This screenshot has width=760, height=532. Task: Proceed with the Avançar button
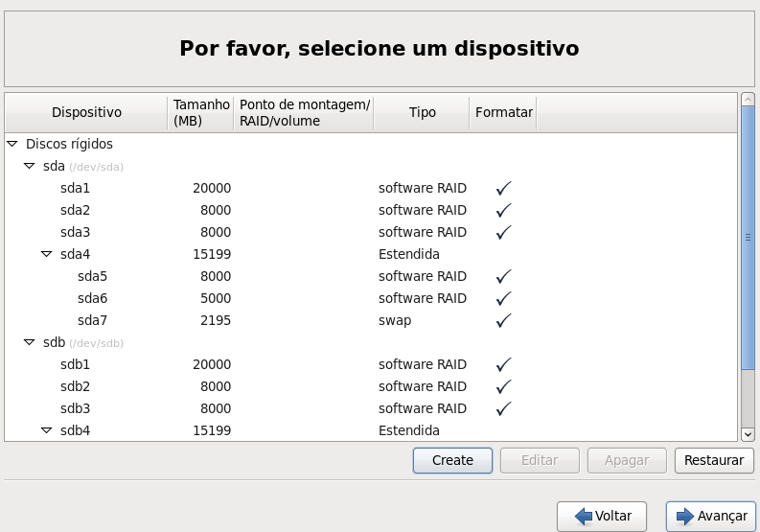711,516
